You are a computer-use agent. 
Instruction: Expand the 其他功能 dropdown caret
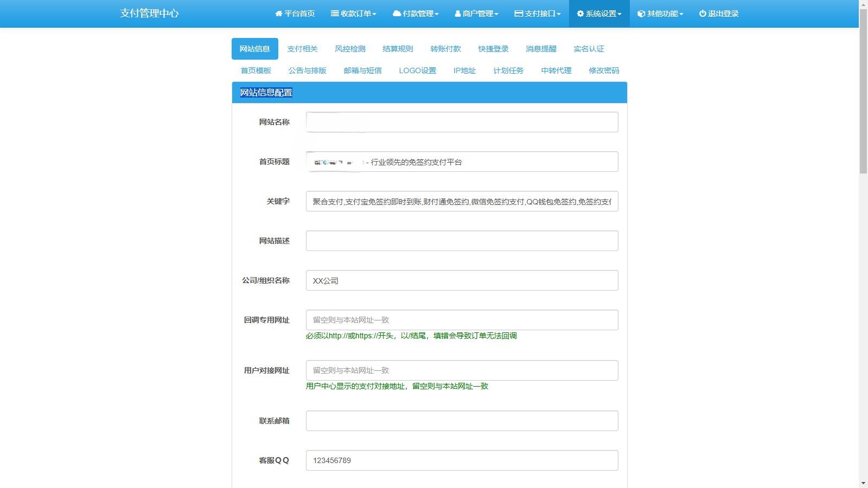[681, 14]
